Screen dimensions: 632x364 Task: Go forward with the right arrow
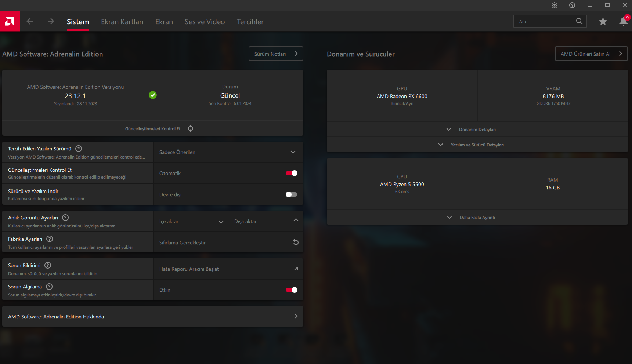tap(51, 22)
